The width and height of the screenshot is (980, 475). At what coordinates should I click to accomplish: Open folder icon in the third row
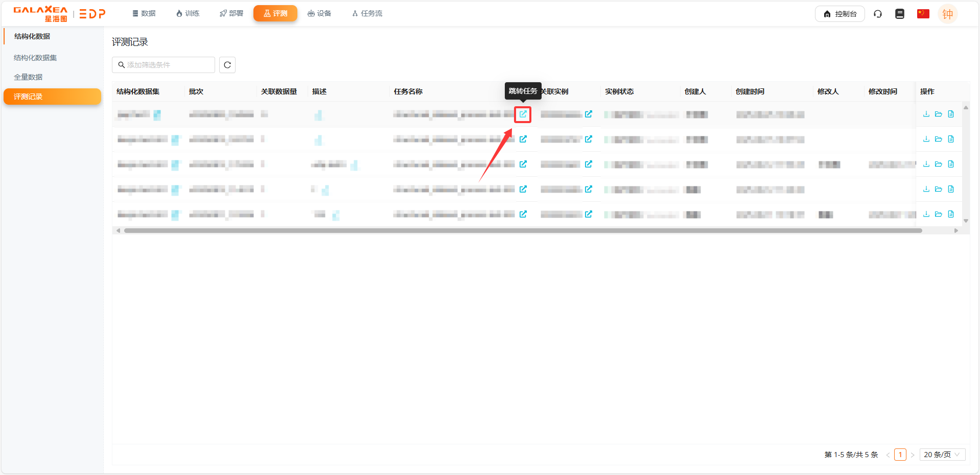tap(938, 164)
